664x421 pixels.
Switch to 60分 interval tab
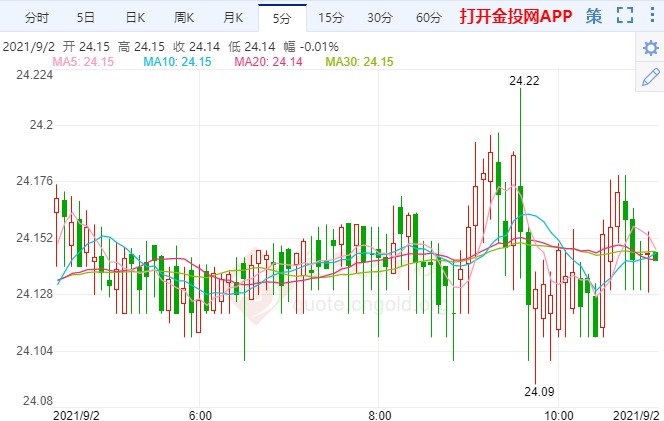[x=428, y=17]
